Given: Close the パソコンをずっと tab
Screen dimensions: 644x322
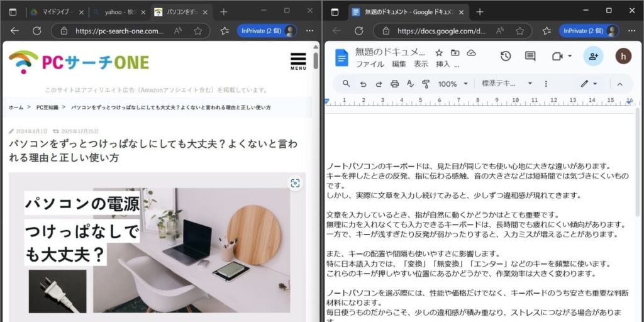Looking at the screenshot, I should pos(205,12).
